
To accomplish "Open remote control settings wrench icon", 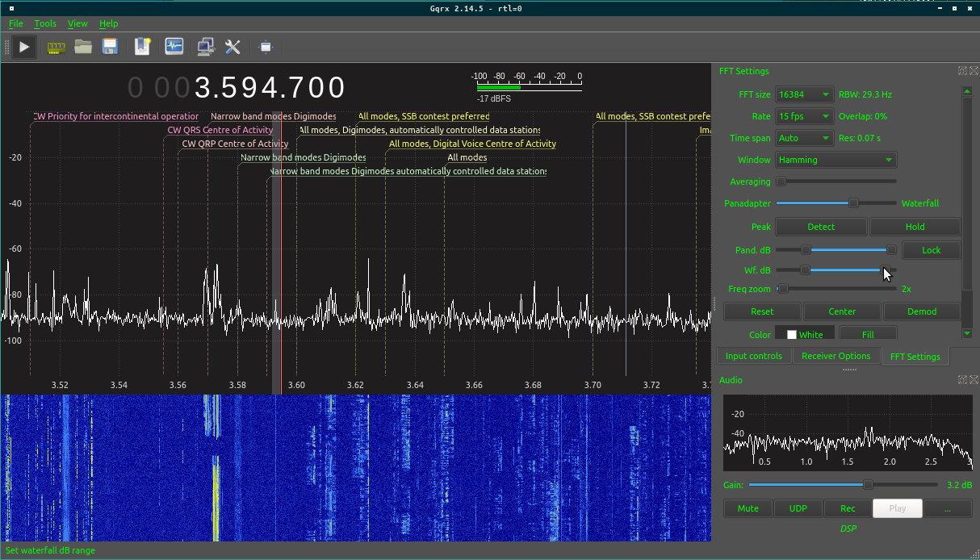I will click(233, 47).
